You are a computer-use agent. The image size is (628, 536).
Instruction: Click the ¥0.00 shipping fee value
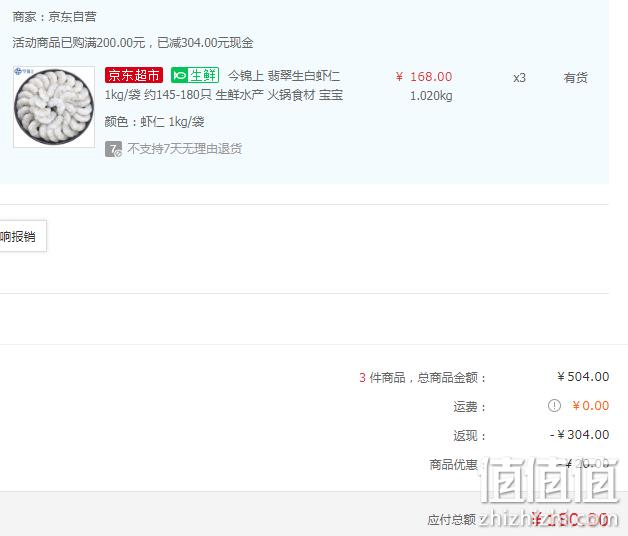point(590,405)
